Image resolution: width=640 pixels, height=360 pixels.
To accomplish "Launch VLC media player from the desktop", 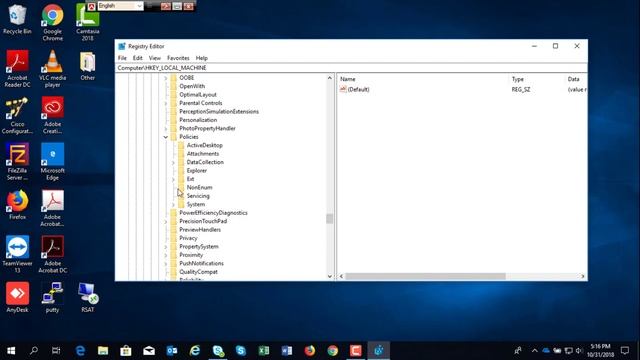I will pos(52,69).
